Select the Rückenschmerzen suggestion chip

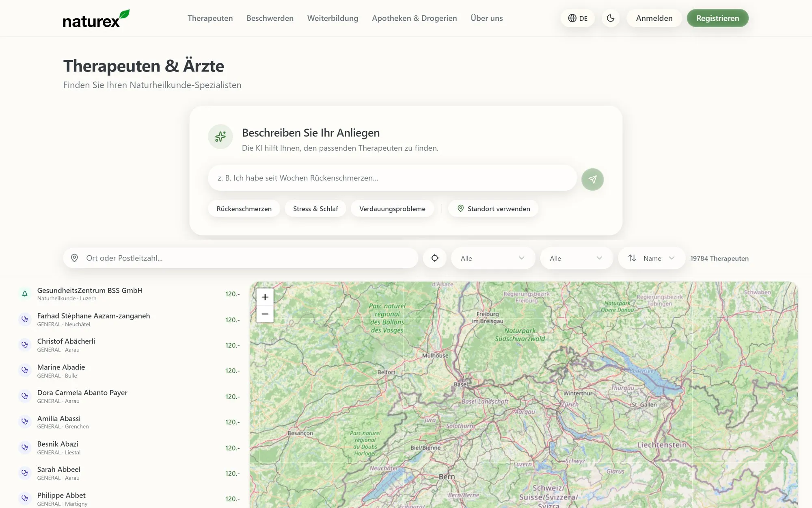244,208
